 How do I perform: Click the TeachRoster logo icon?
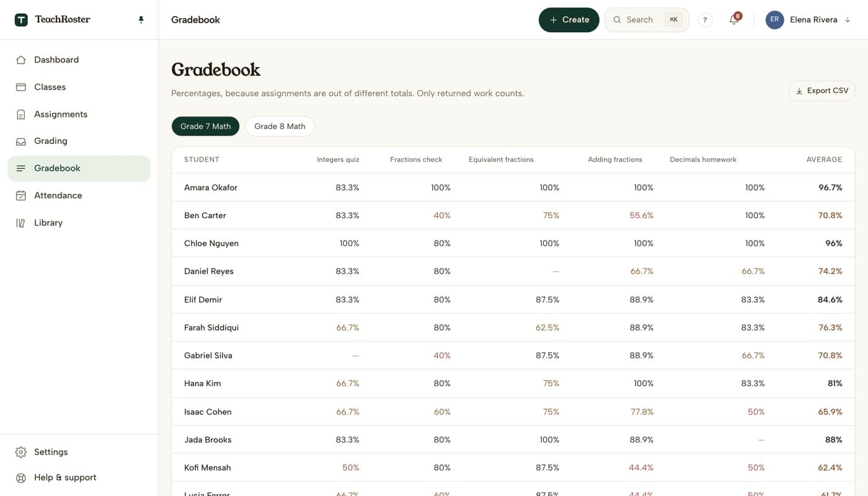(x=21, y=20)
